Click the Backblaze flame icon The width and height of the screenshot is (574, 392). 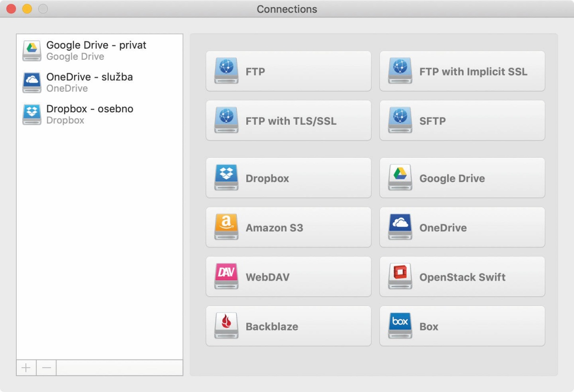click(226, 326)
